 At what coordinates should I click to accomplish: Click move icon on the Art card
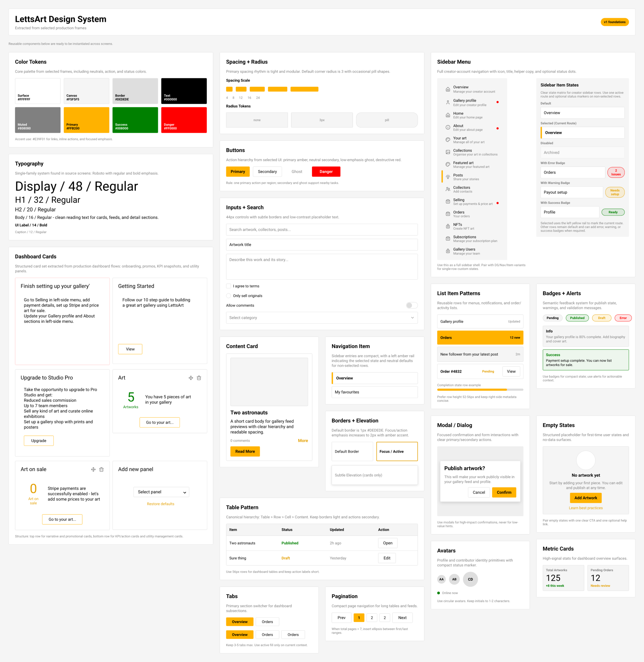[x=191, y=378]
